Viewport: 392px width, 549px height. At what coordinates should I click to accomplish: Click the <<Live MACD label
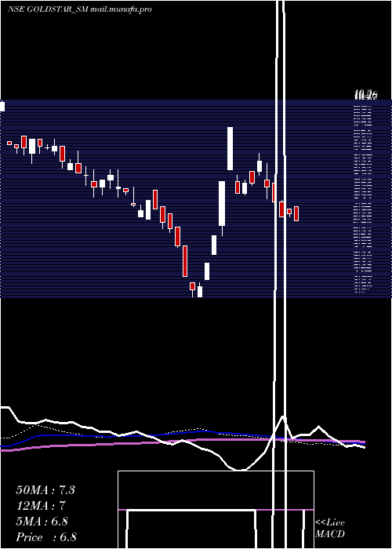(x=330, y=528)
